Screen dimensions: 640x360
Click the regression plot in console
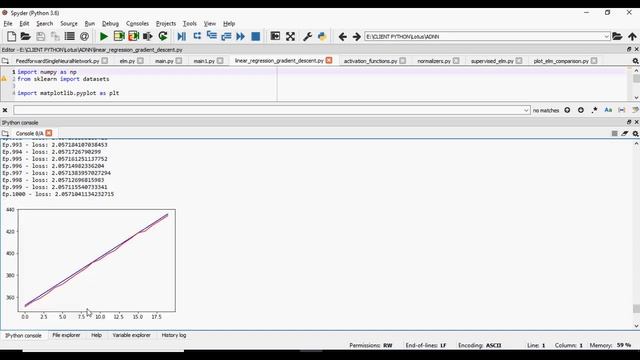(90, 263)
